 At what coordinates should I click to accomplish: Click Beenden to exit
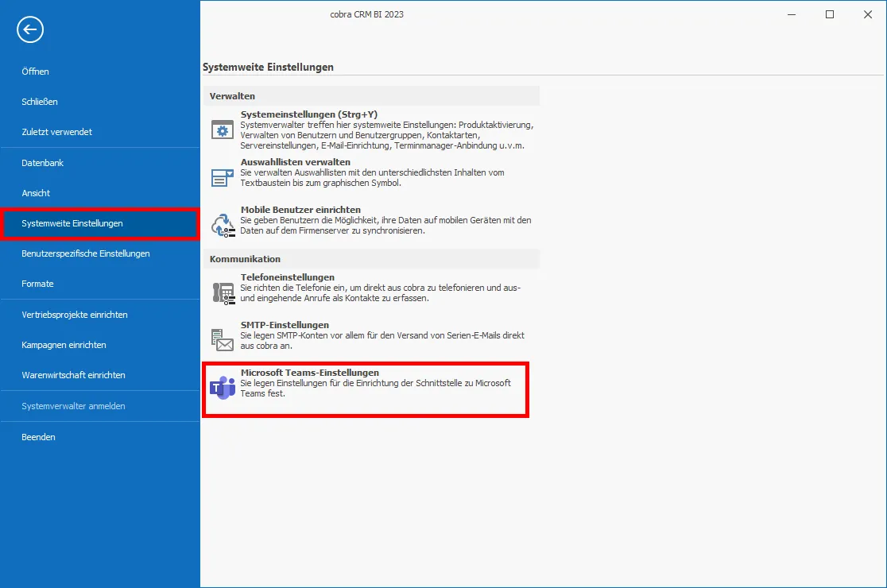click(x=38, y=437)
